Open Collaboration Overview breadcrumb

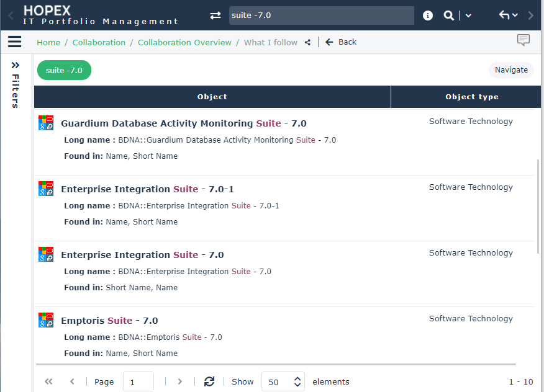pyautogui.click(x=184, y=42)
